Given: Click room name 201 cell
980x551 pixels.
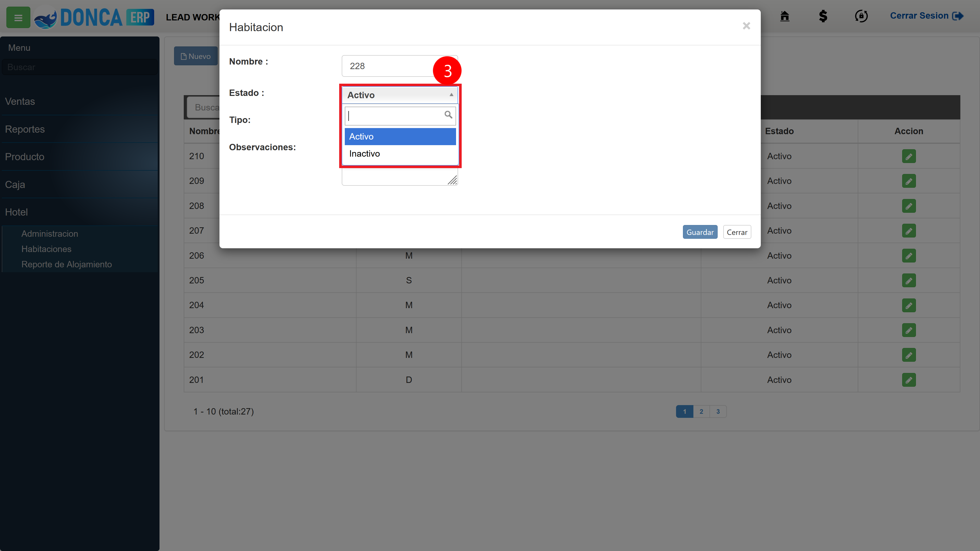Looking at the screenshot, I should tap(270, 380).
